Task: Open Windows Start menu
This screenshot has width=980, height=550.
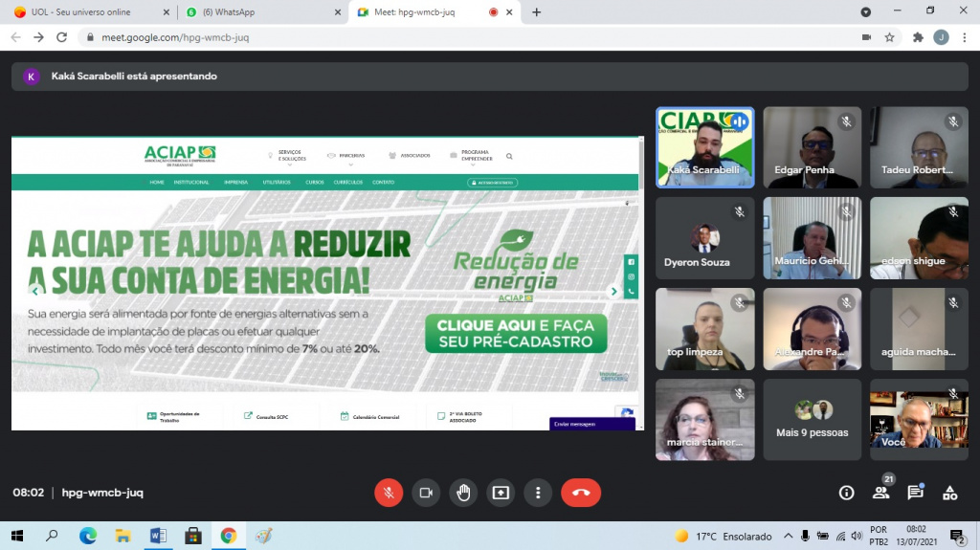Action: [17, 536]
